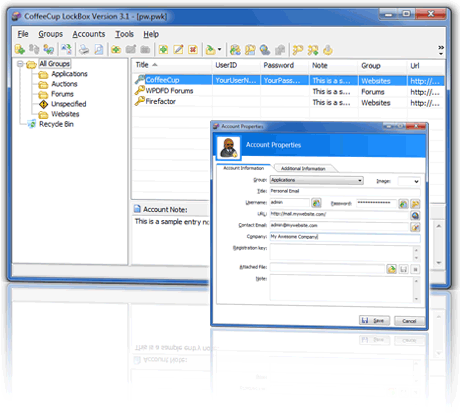Click the key icon button beside Password field

coord(415,204)
